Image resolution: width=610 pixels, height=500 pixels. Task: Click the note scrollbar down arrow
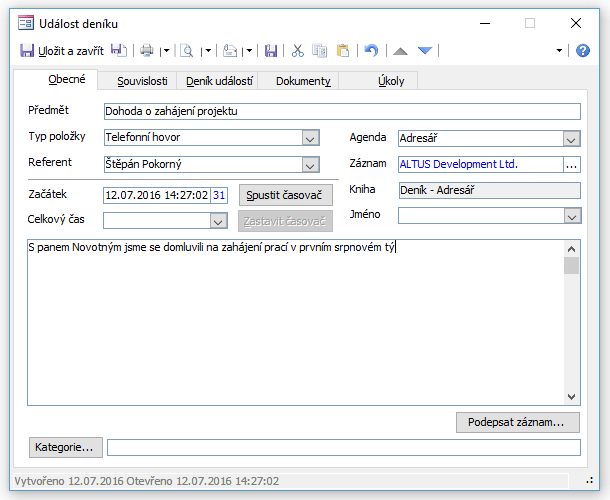[571, 396]
